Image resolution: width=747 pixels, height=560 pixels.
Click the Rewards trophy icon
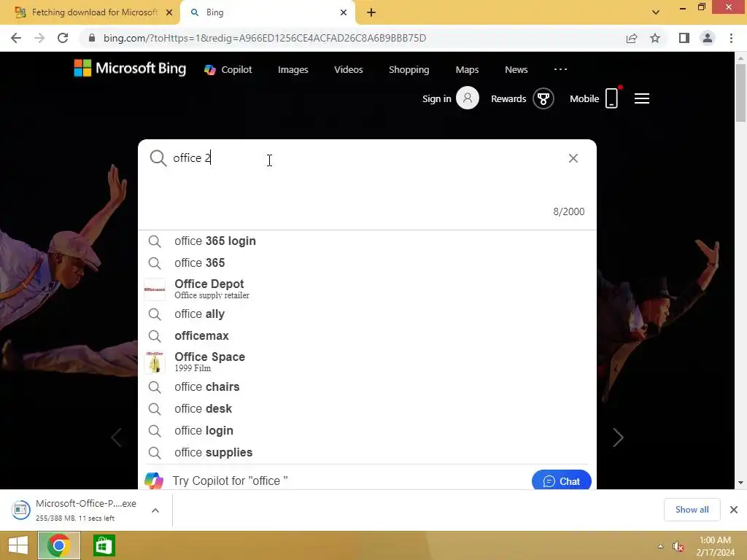(x=543, y=98)
